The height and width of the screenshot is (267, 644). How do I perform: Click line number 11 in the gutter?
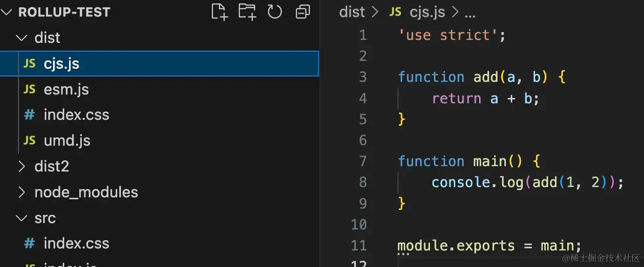coord(359,245)
